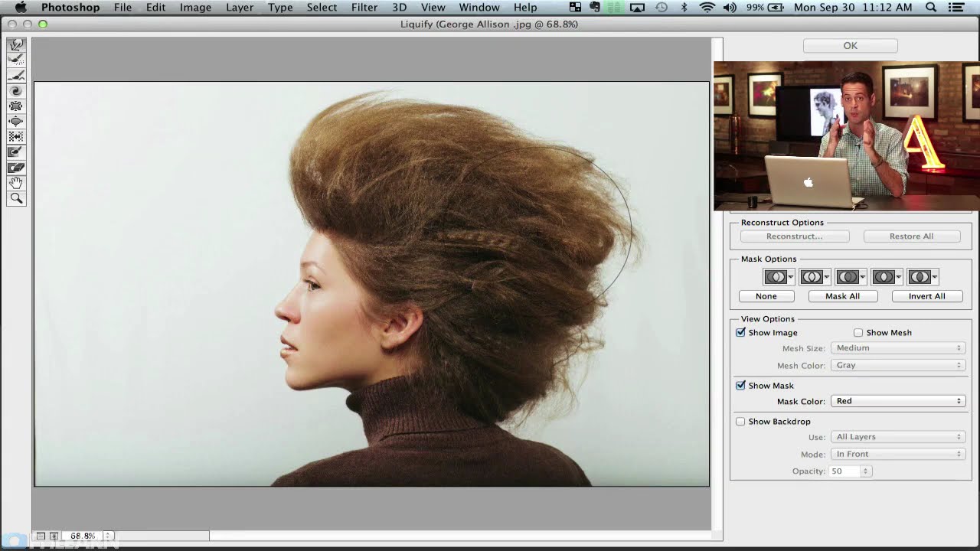Image resolution: width=980 pixels, height=551 pixels.
Task: Click the presenter video thumbnail
Action: [846, 136]
